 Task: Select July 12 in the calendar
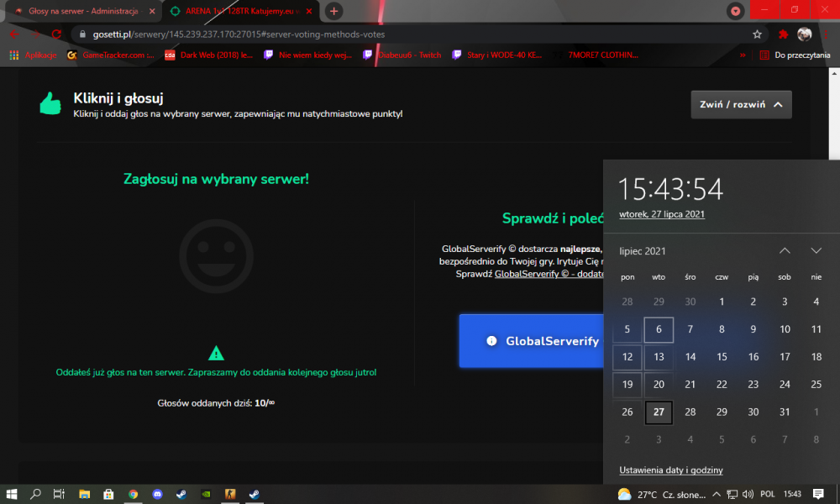coord(627,357)
